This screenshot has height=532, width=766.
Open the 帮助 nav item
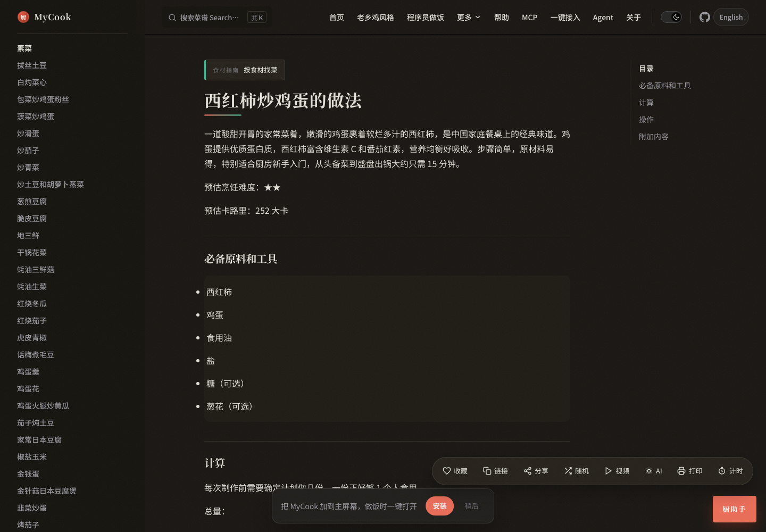[x=502, y=18]
